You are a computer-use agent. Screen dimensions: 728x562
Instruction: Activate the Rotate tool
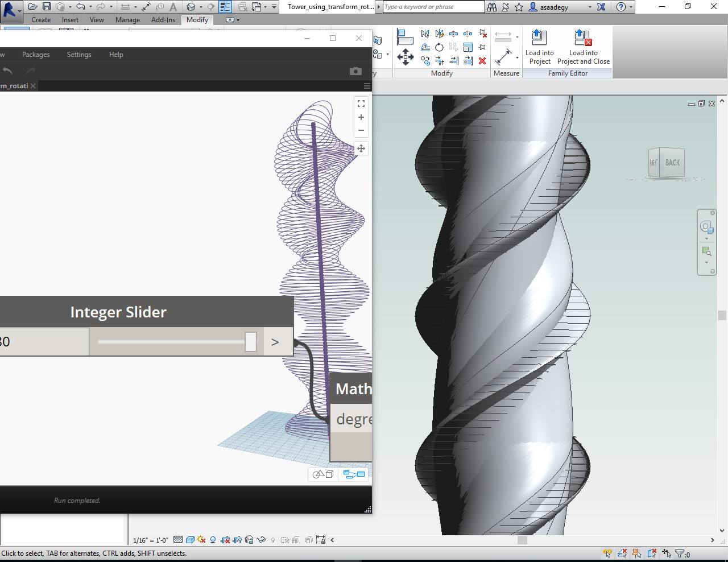coord(440,48)
